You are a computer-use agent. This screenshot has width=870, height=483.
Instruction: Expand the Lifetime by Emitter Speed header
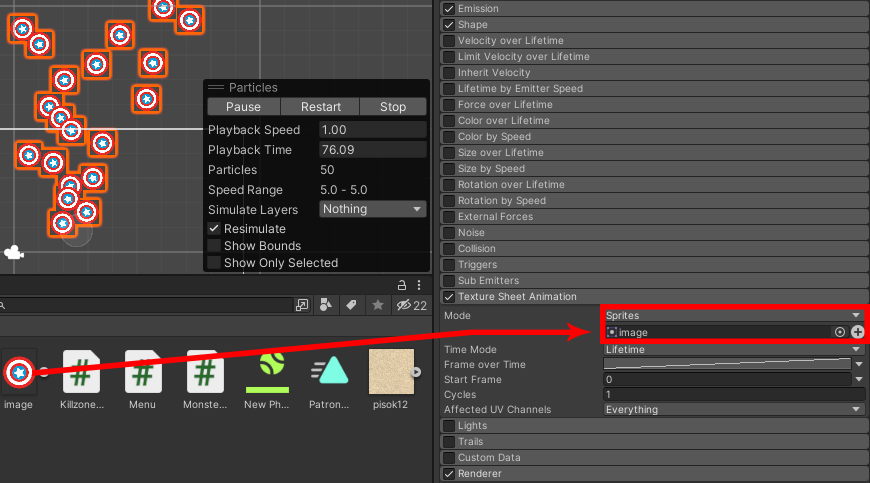[655, 88]
